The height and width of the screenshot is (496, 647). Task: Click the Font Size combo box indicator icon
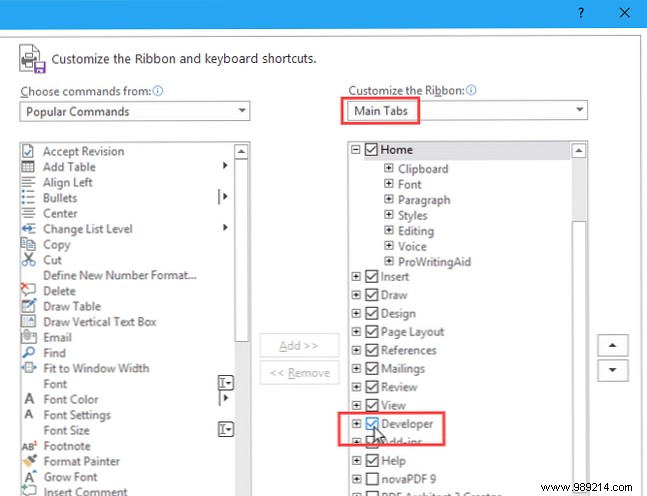click(x=226, y=429)
